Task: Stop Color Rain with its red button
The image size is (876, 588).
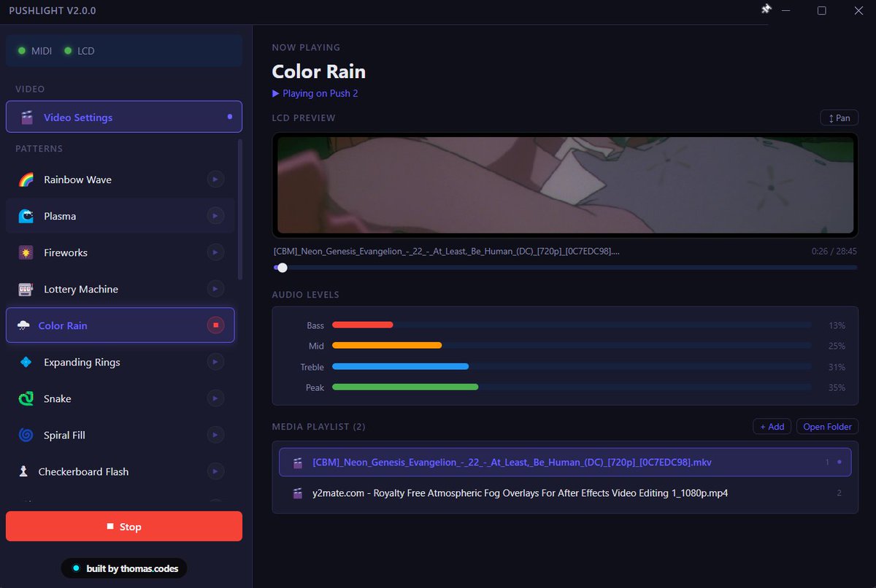Action: point(215,325)
